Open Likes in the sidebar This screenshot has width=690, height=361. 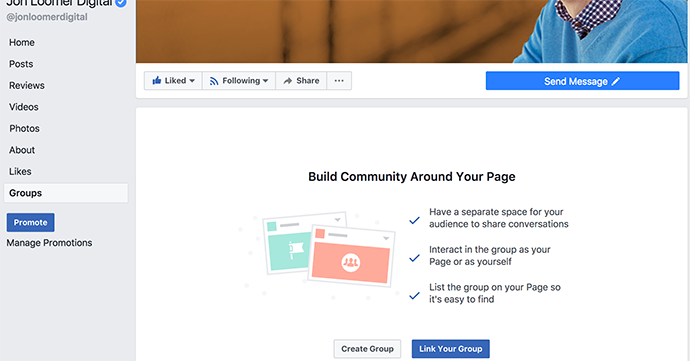(20, 172)
